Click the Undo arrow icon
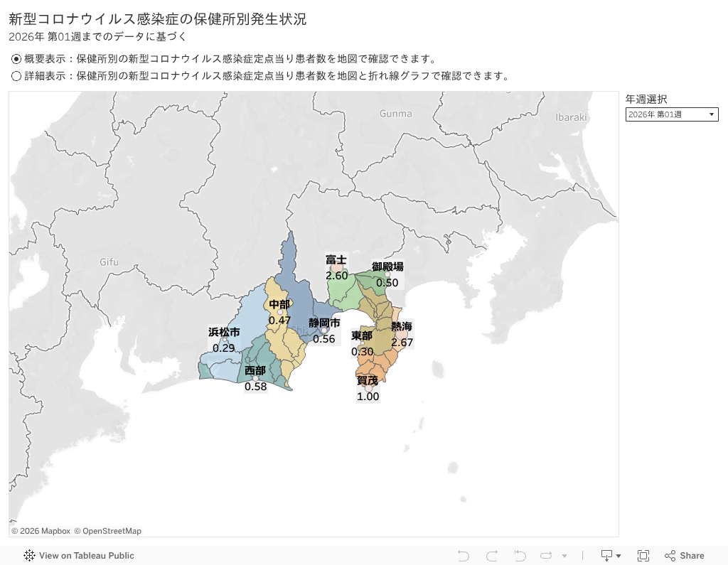 pos(464,556)
